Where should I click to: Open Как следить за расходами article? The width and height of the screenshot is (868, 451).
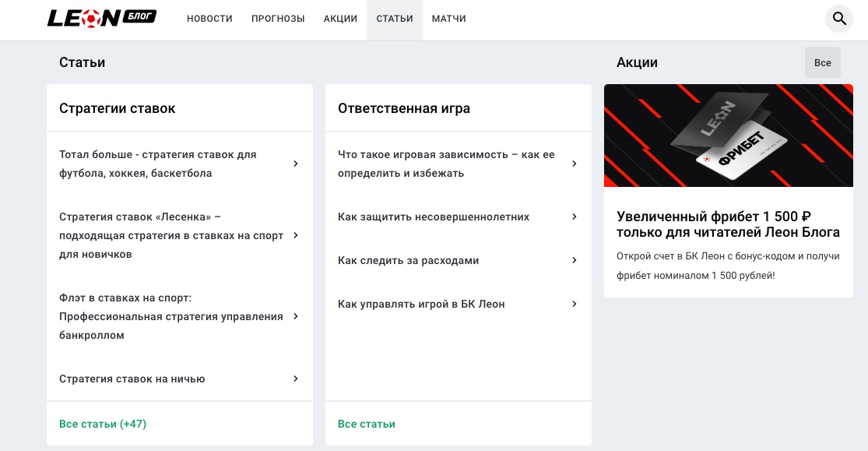[x=408, y=260]
